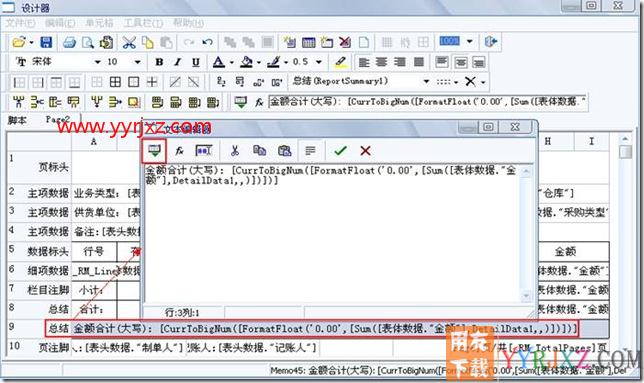Click the Cut scissors icon in main toolbar

(x=129, y=42)
